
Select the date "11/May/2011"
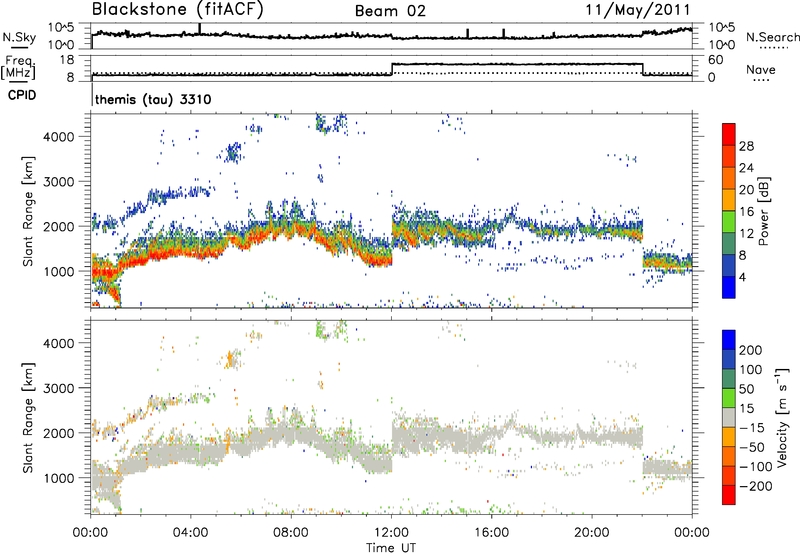638,10
